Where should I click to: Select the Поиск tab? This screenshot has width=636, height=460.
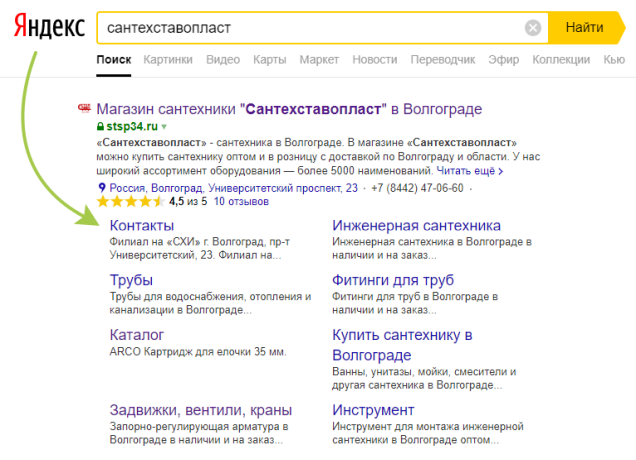pyautogui.click(x=114, y=60)
